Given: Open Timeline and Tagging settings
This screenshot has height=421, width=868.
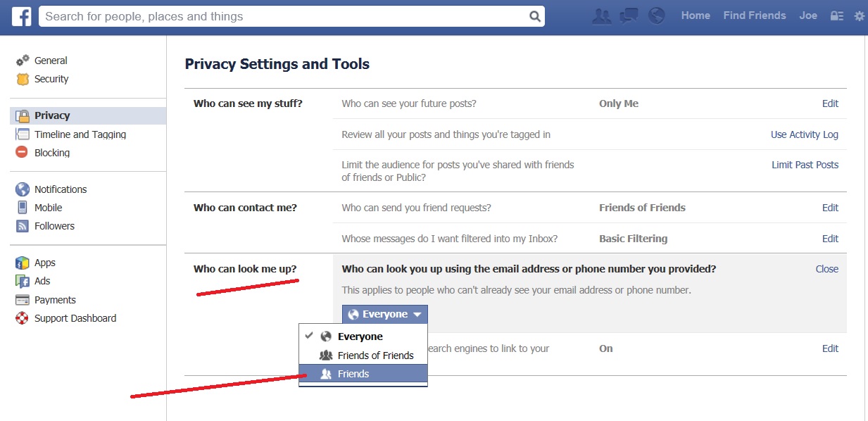Looking at the screenshot, I should (80, 134).
